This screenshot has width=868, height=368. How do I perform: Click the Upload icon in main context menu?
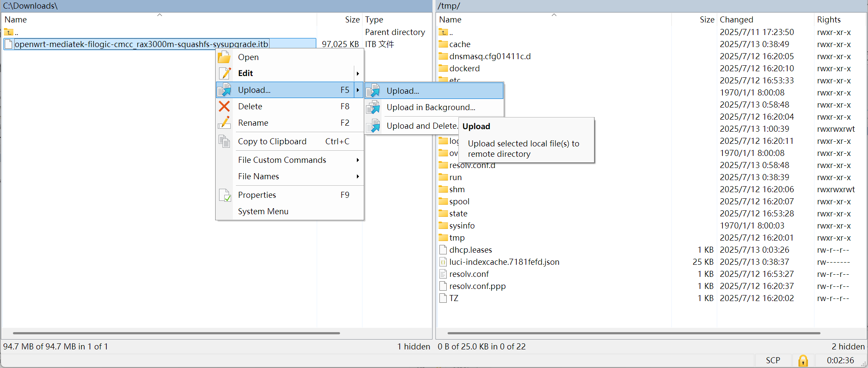coord(224,90)
